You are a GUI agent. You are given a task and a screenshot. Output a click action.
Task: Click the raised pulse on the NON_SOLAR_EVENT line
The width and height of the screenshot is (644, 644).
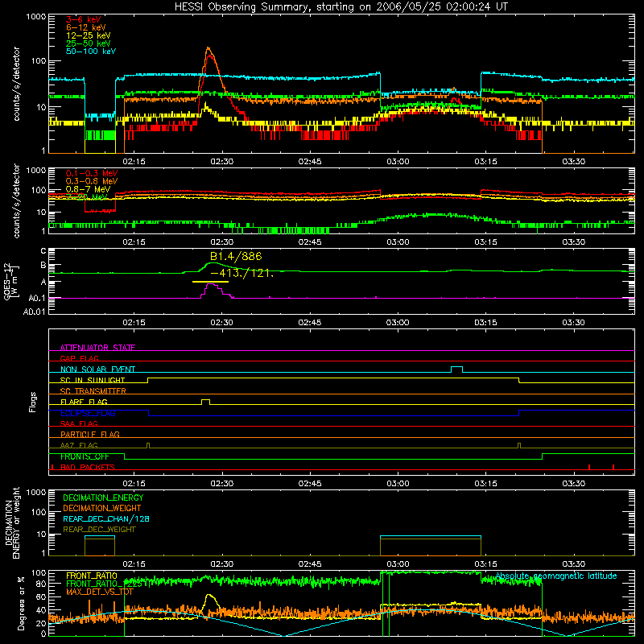click(x=456, y=369)
